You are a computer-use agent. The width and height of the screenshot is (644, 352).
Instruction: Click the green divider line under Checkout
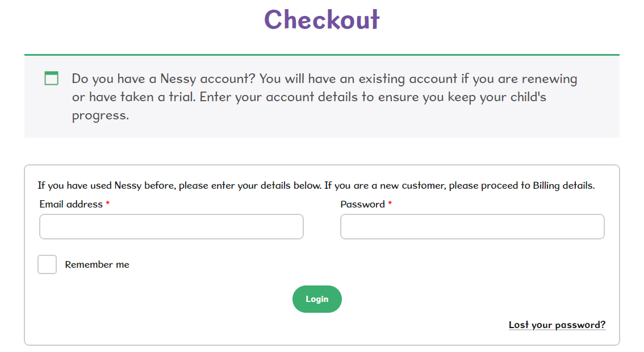click(x=321, y=52)
